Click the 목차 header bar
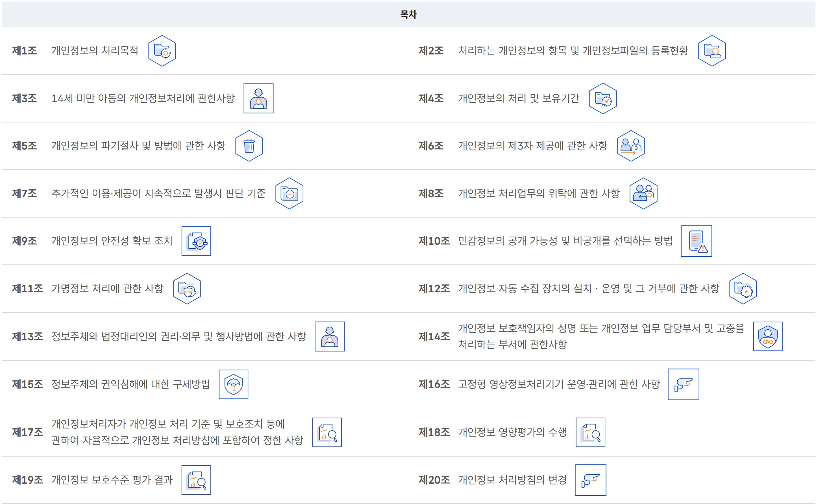816x504 pixels. [x=408, y=14]
